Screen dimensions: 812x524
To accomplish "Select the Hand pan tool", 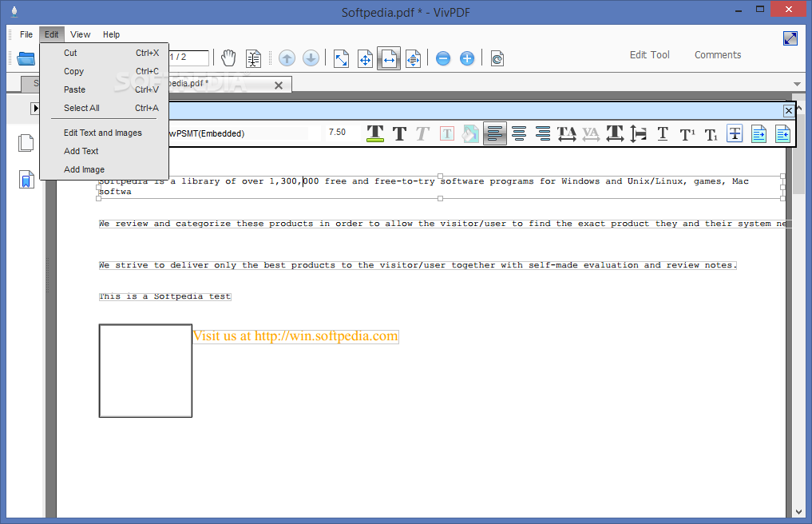I will [x=228, y=58].
